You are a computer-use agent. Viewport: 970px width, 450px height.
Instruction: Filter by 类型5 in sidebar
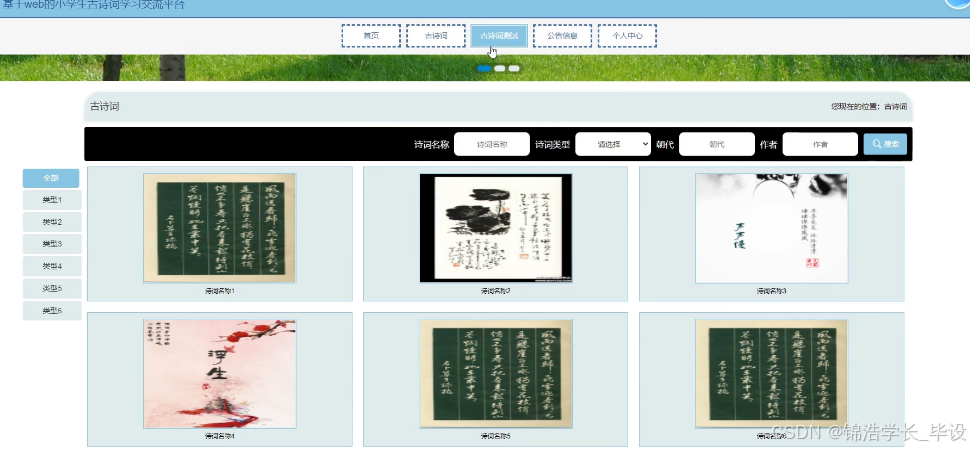[x=52, y=288]
